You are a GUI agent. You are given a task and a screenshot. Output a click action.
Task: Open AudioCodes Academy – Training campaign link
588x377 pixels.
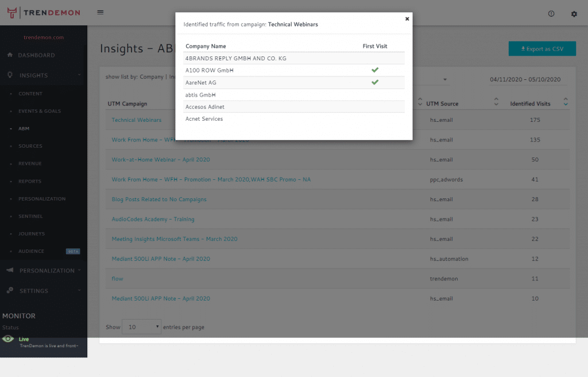[153, 220]
